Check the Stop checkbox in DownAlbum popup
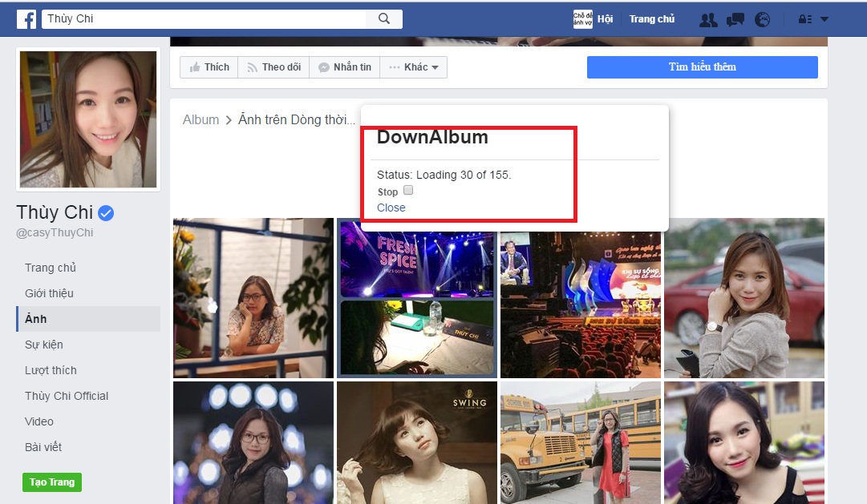 [x=407, y=190]
